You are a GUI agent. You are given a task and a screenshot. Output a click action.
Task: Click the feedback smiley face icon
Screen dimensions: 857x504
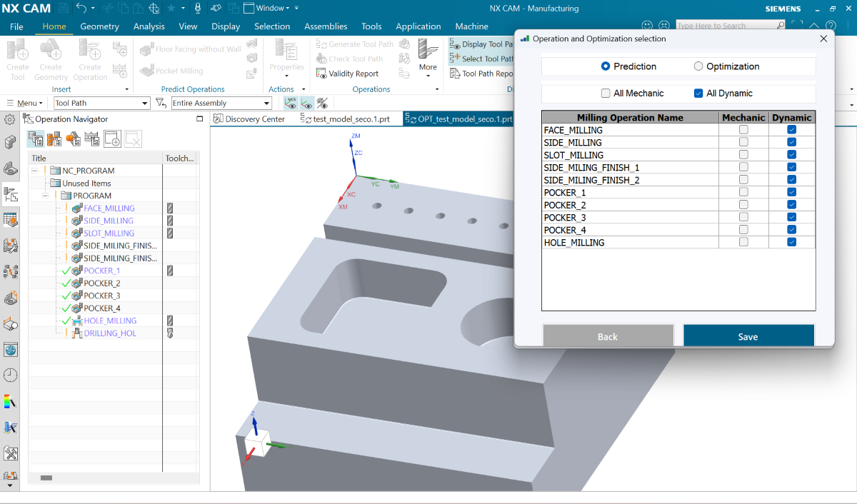pyautogui.click(x=648, y=26)
